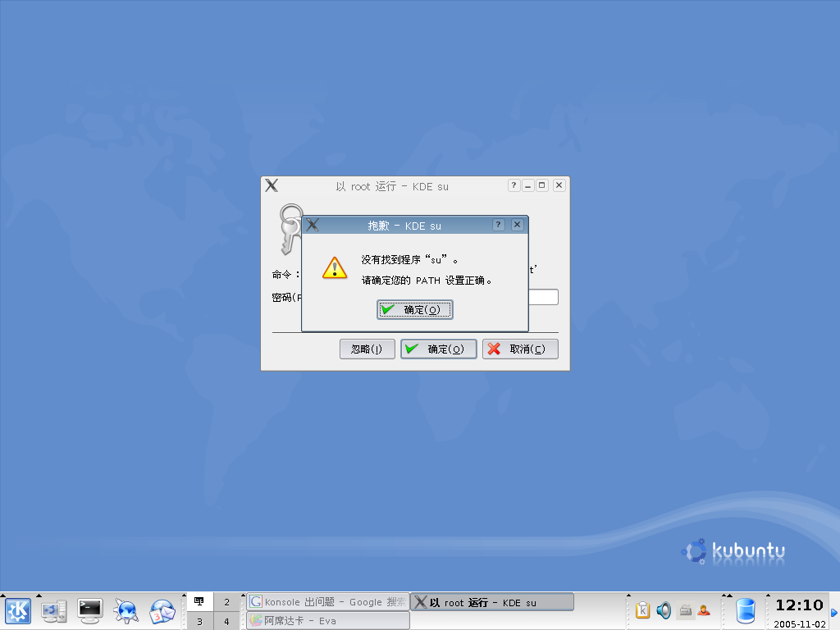Click the 抱歉 - KDE su title bar
The height and width of the screenshot is (630, 840).
pyautogui.click(x=405, y=225)
